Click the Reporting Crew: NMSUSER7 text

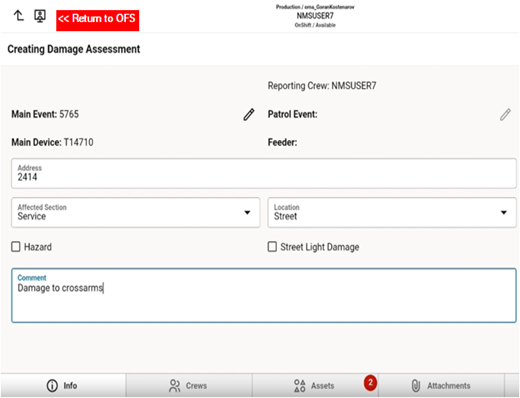[322, 86]
